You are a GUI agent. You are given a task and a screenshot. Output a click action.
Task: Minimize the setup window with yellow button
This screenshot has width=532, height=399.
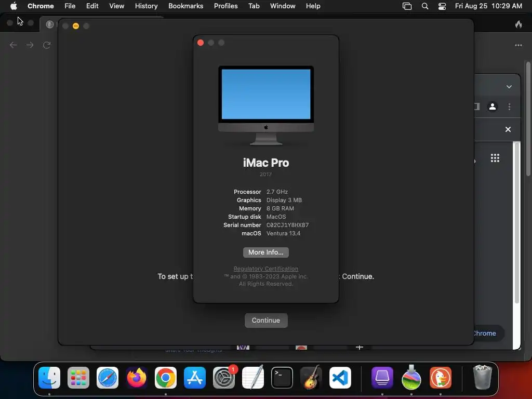(x=76, y=26)
